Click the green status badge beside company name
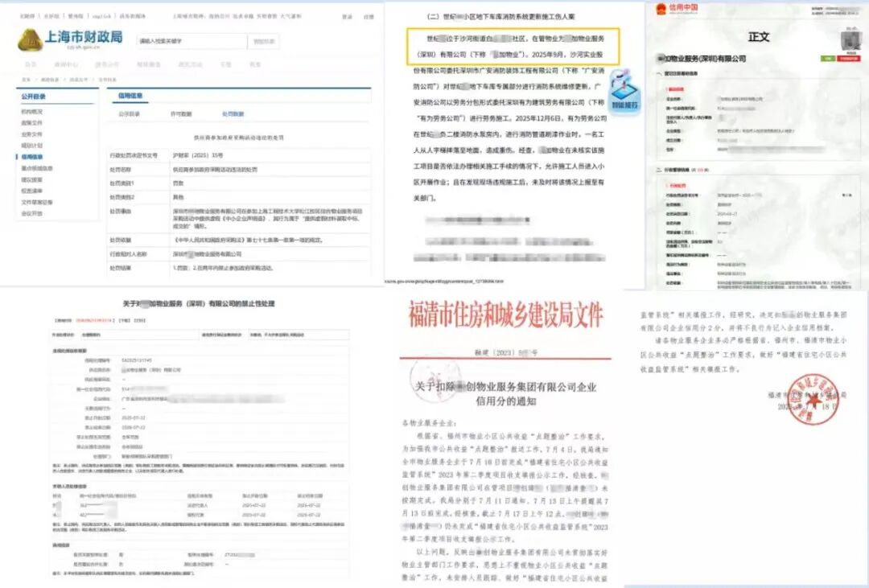This screenshot has width=869, height=588. (827, 58)
